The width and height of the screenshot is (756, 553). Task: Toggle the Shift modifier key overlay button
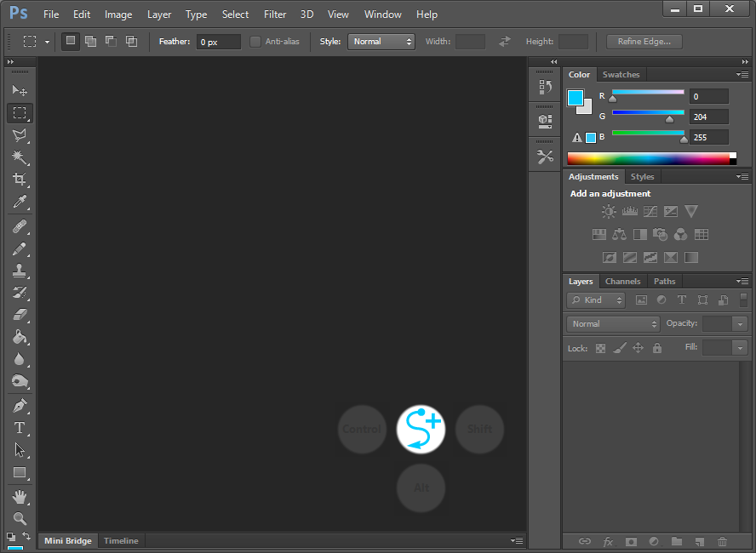point(479,429)
